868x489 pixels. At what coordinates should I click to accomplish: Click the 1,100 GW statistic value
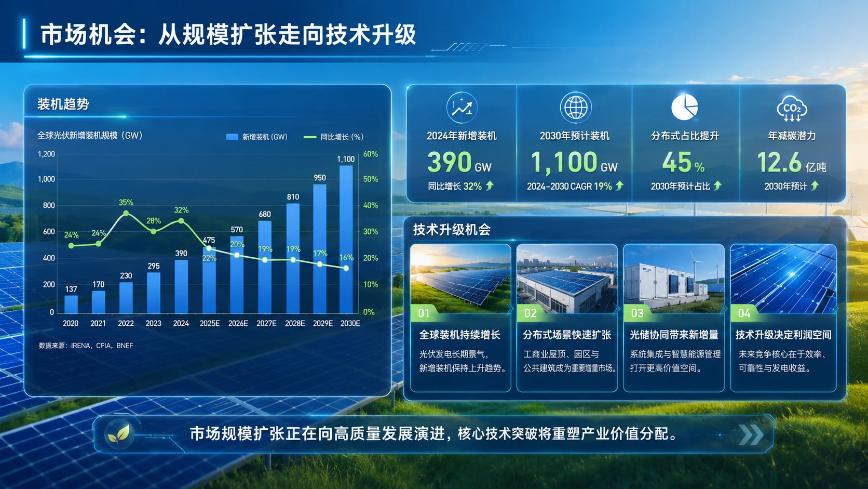pos(574,162)
